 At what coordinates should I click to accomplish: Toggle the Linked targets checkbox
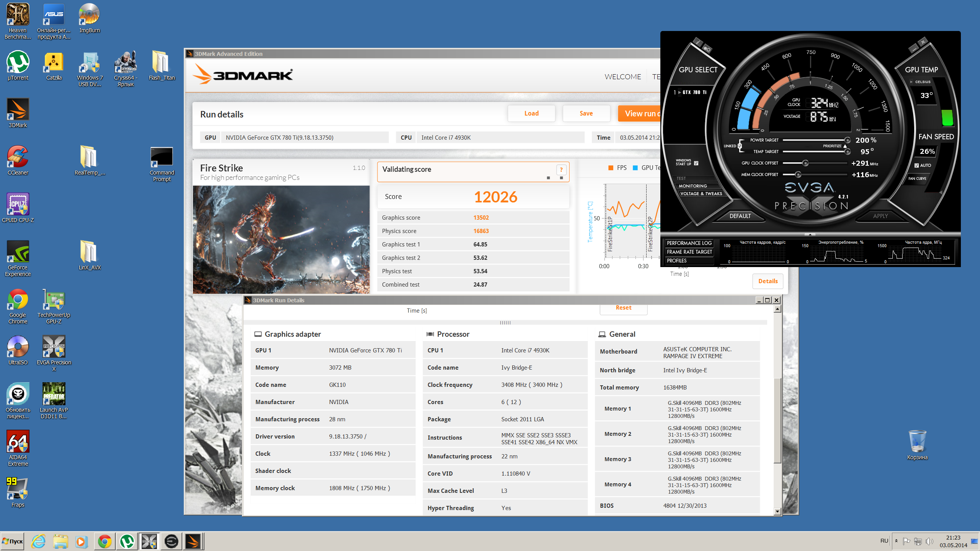[740, 146]
